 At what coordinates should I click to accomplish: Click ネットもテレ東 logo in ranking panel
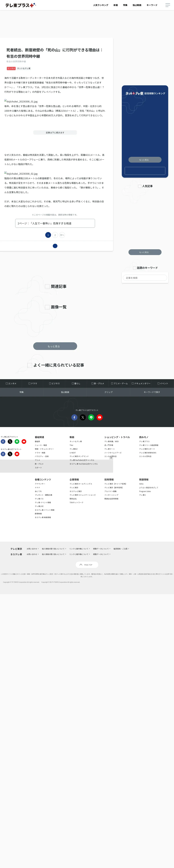(134, 93)
